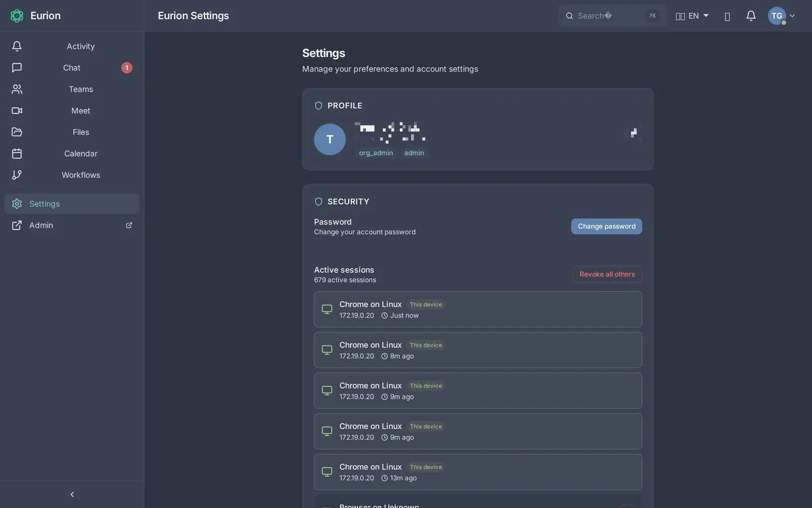Expand the account menu chevron beside TG

click(792, 16)
